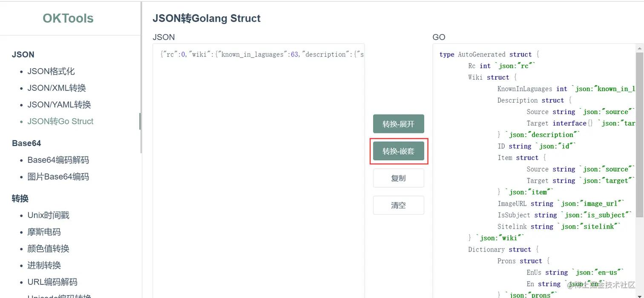Open 颜色值转换 tool
The height and width of the screenshot is (298, 644).
[49, 249]
